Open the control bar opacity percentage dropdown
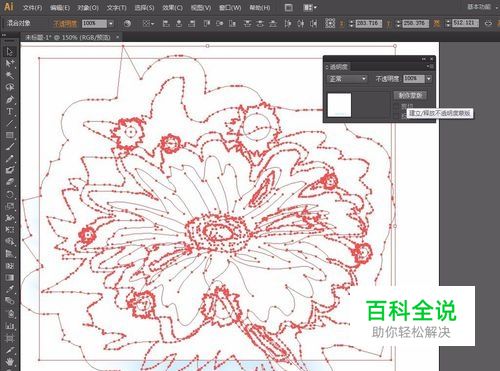Viewport: 500px width, 371px height. (x=111, y=23)
